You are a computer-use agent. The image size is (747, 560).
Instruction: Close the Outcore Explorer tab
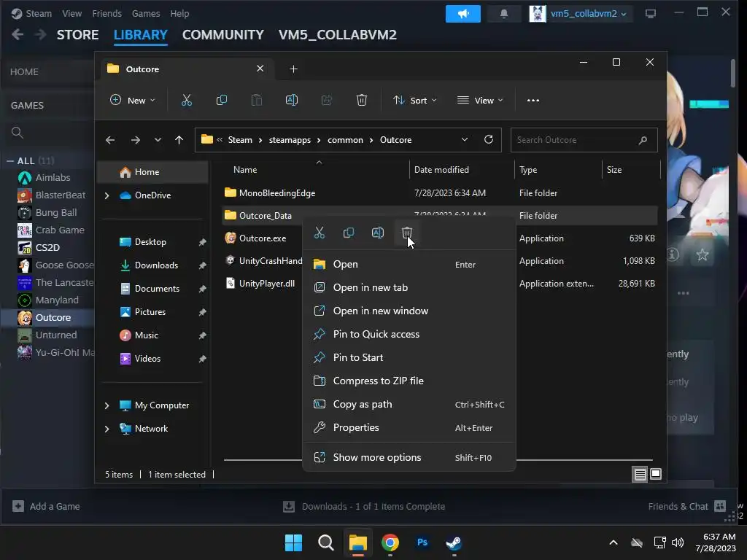coord(260,69)
